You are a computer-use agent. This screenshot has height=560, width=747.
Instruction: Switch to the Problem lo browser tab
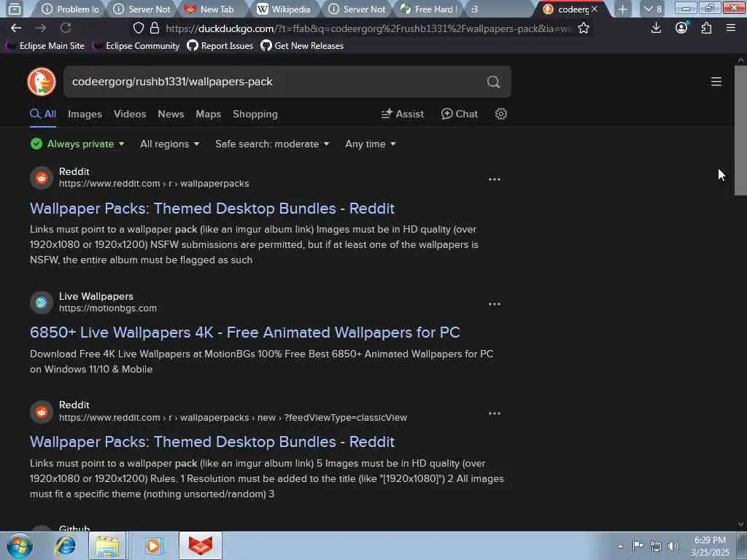(70, 9)
